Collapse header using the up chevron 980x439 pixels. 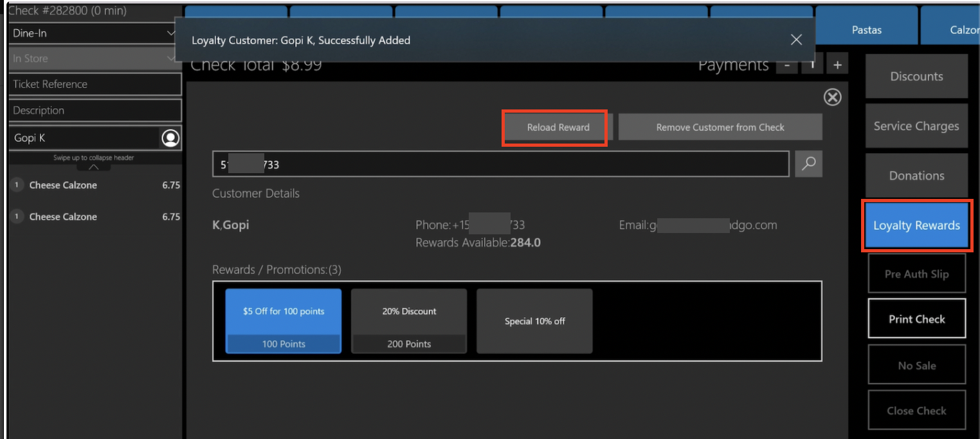(94, 167)
